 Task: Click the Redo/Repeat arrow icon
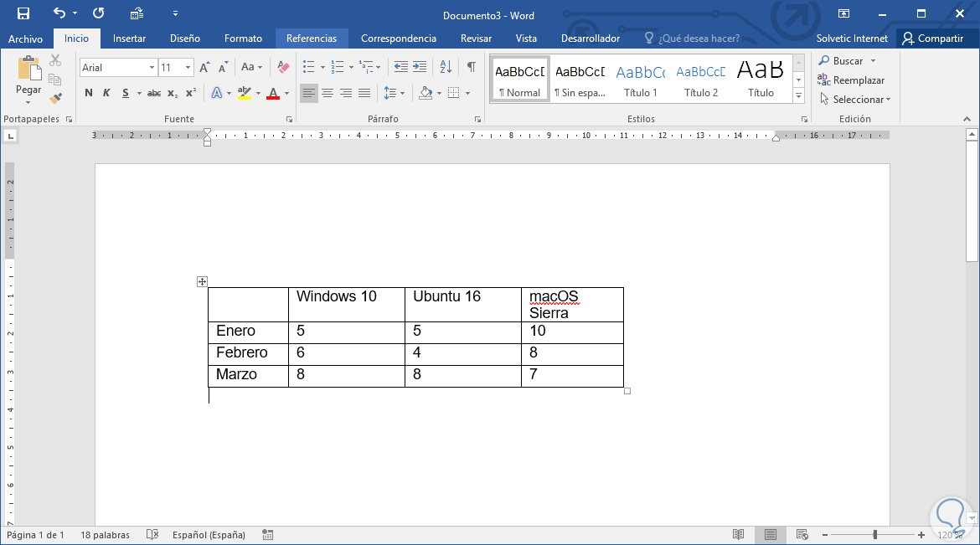pyautogui.click(x=98, y=13)
